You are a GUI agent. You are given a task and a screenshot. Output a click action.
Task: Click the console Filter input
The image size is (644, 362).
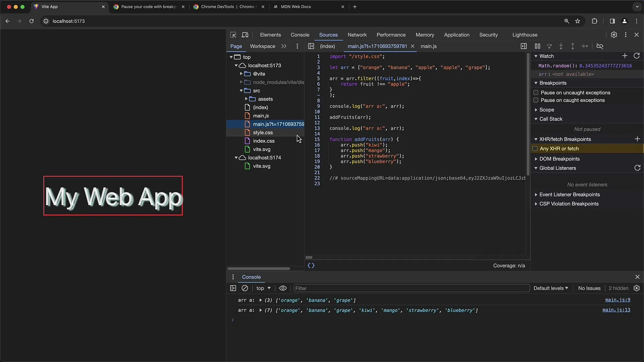coord(412,288)
